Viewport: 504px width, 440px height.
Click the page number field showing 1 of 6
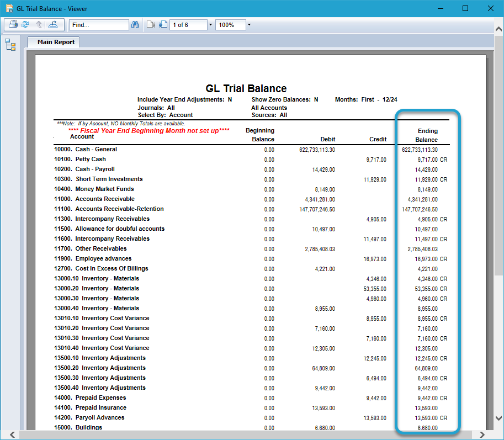pos(188,25)
